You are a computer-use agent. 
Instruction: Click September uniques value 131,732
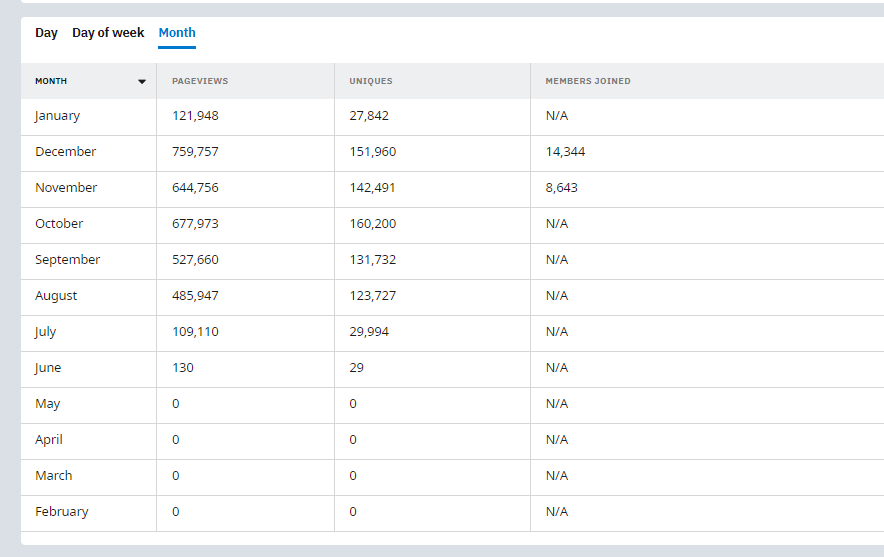tap(373, 260)
